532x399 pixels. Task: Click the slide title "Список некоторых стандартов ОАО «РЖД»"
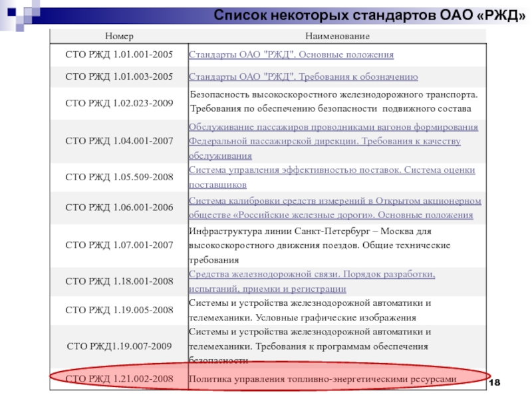pyautogui.click(x=370, y=15)
